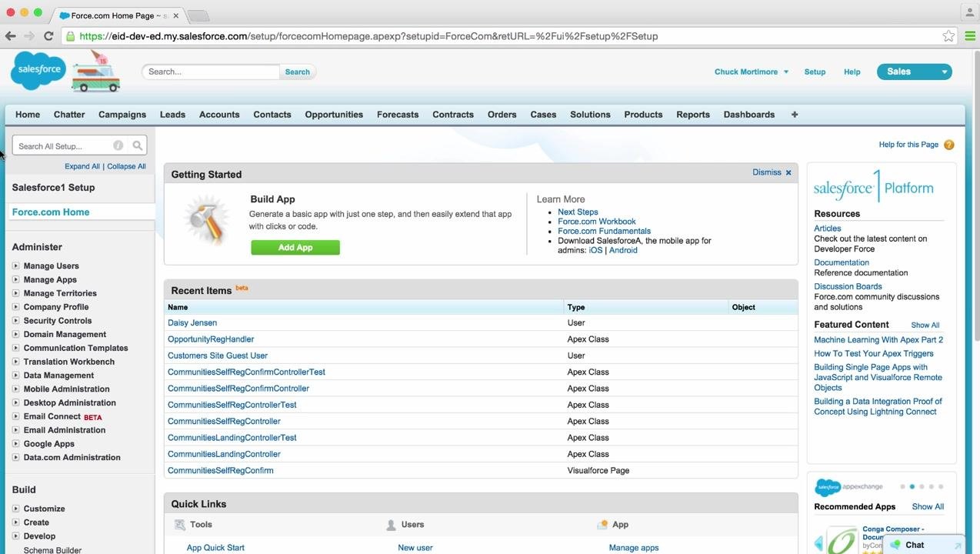The width and height of the screenshot is (980, 554).
Task: Click the Setup link in header
Action: pos(815,72)
